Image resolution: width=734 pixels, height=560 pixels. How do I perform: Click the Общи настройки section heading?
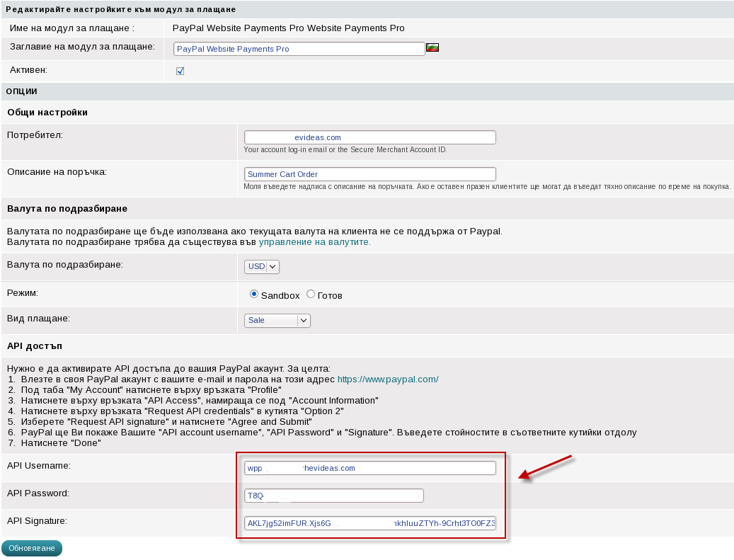[x=47, y=113]
